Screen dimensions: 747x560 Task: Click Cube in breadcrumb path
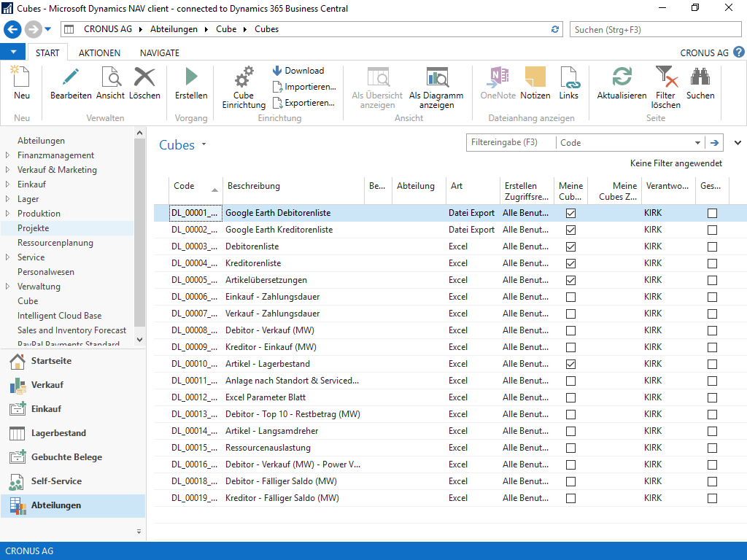pyautogui.click(x=226, y=29)
